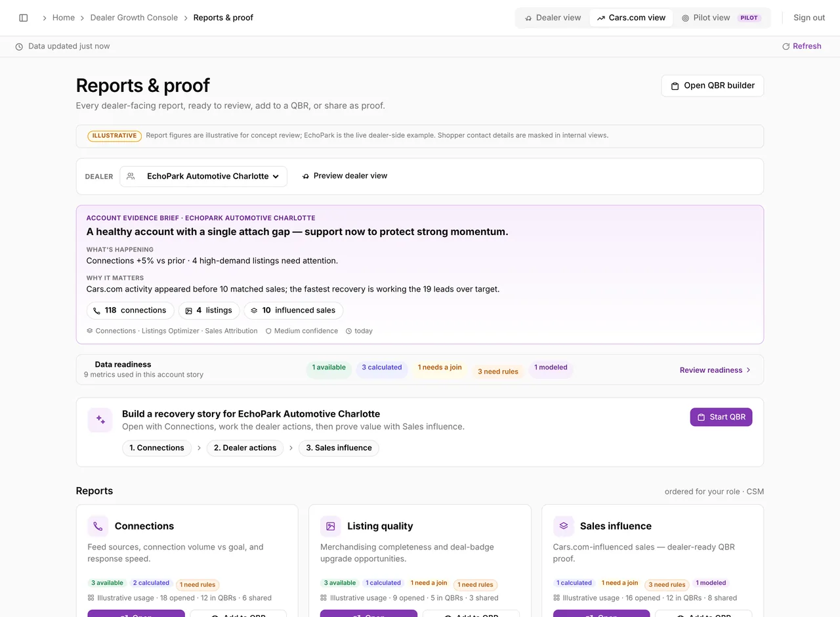Click the clock icon beside Data updated
Screen dimensions: 840x617
point(19,47)
